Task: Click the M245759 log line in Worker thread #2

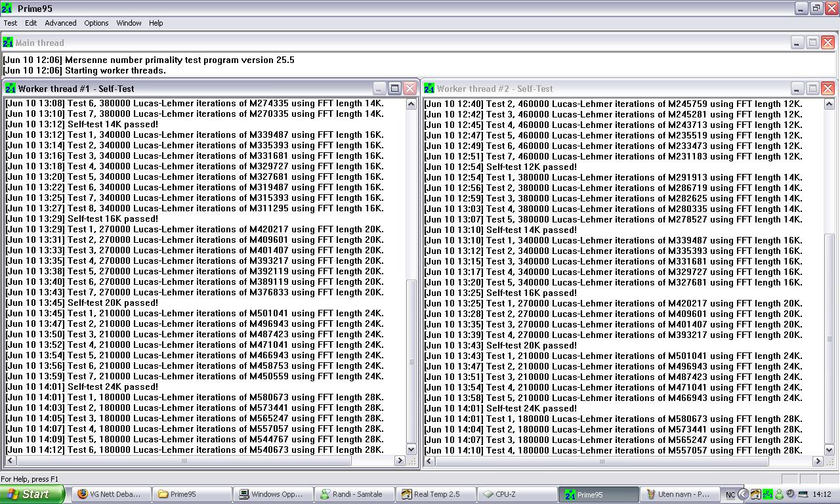Action: pyautogui.click(x=614, y=104)
